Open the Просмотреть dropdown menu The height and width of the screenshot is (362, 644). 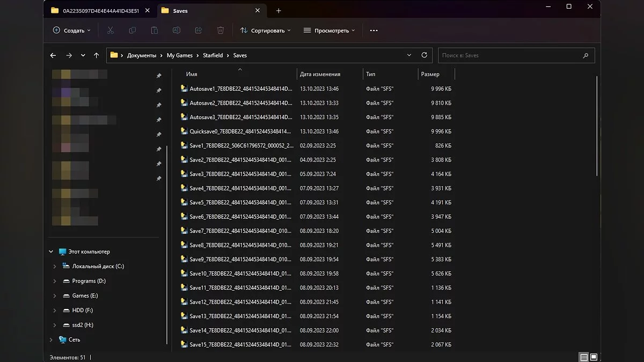[x=329, y=31]
